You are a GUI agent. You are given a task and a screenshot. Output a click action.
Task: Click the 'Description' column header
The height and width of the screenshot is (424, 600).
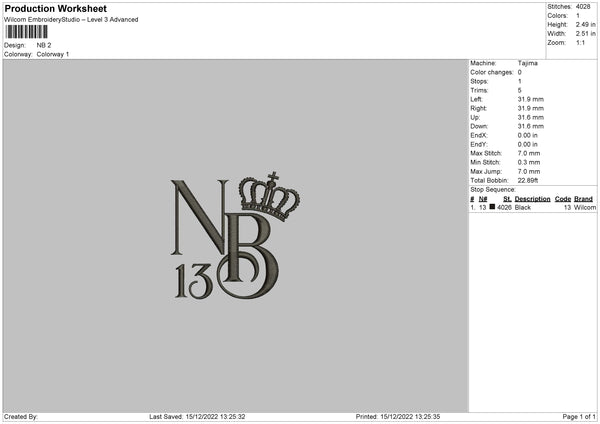point(532,199)
